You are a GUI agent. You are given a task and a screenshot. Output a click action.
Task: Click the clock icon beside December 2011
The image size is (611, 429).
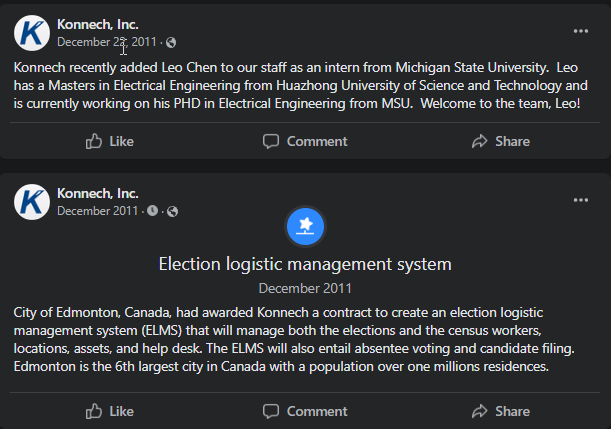[x=152, y=211]
